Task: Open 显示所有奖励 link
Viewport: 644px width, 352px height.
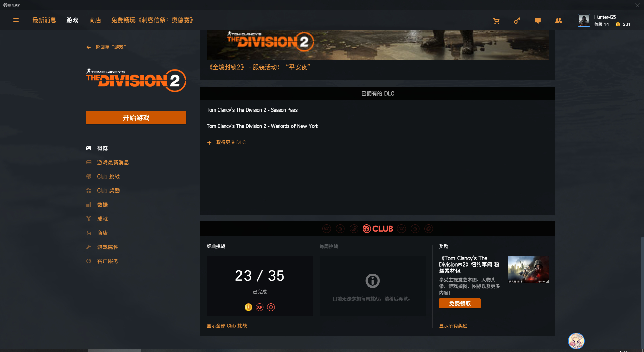Action: 453,326
